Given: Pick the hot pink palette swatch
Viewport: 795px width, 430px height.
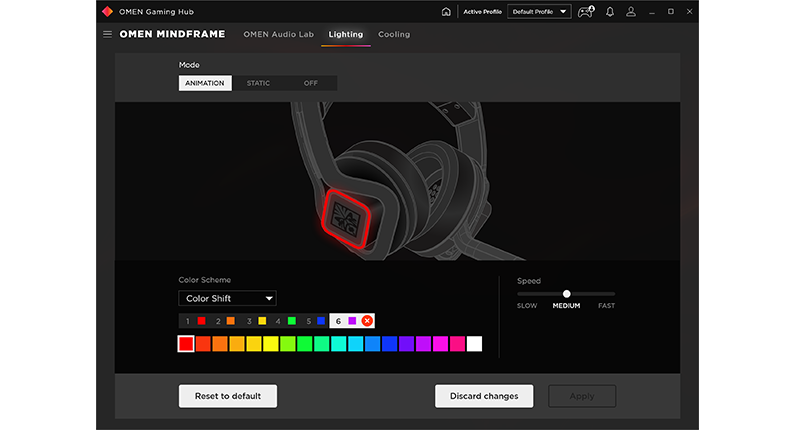Looking at the screenshot, I should point(457,344).
